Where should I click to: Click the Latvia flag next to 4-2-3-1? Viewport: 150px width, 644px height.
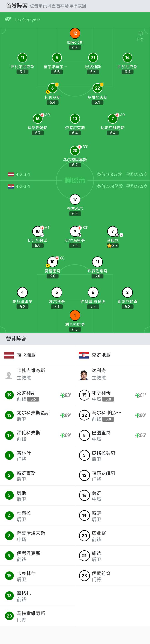pos(11,174)
